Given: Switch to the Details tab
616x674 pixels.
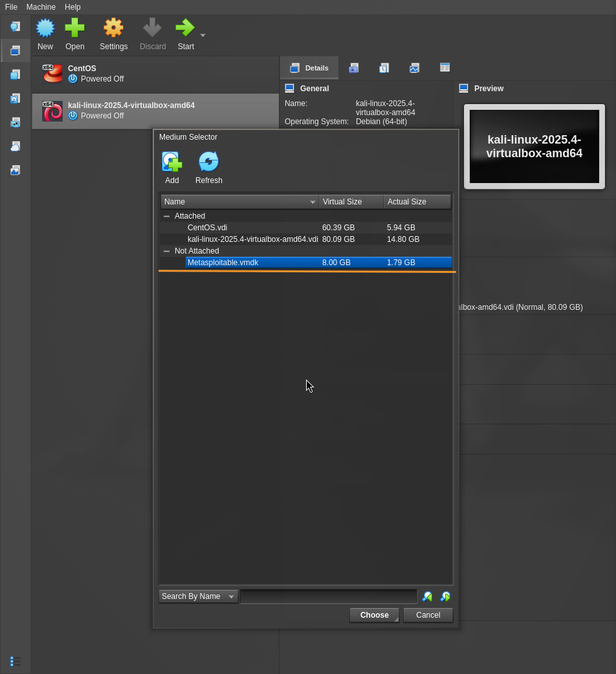Looking at the screenshot, I should [x=309, y=68].
